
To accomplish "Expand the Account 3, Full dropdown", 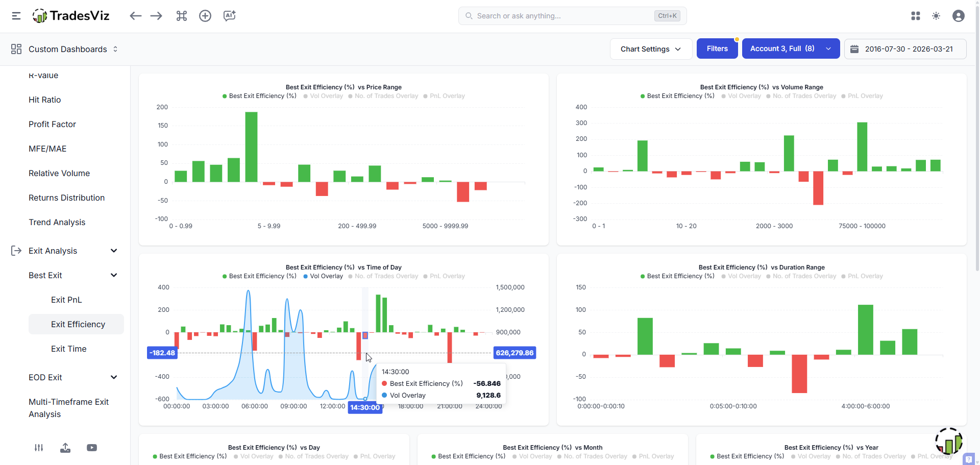I will click(790, 48).
